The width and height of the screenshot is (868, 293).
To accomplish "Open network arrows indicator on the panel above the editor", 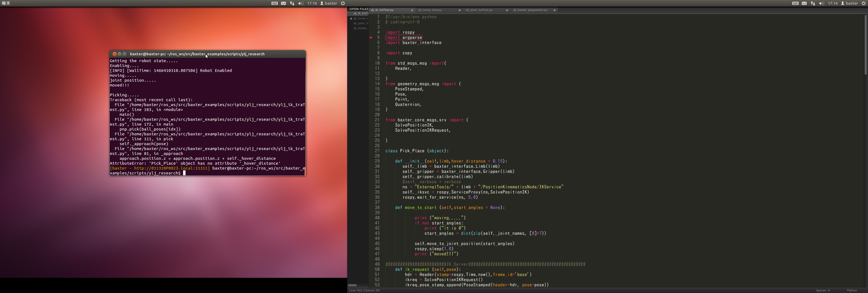I will tap(813, 3).
